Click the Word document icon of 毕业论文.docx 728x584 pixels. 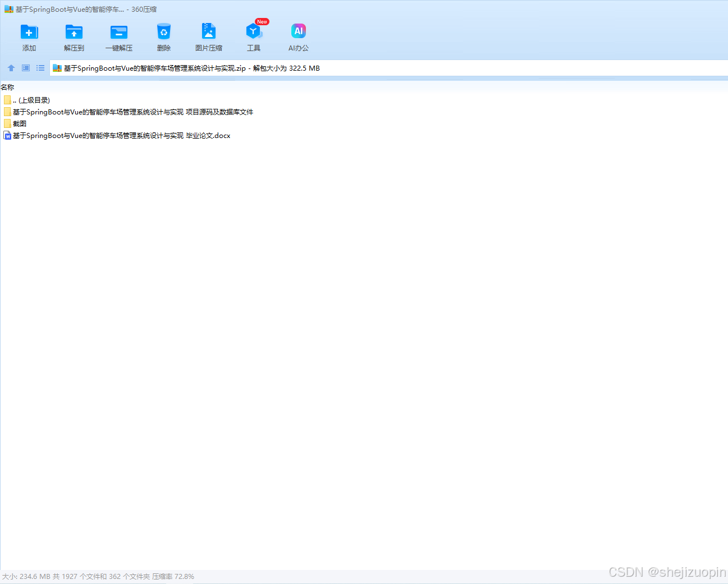[x=7, y=135]
